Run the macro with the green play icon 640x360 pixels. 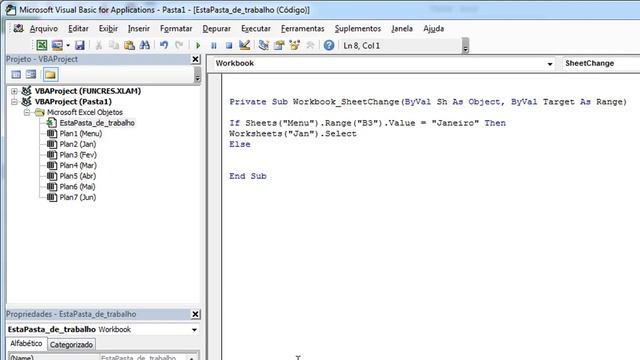click(198, 46)
